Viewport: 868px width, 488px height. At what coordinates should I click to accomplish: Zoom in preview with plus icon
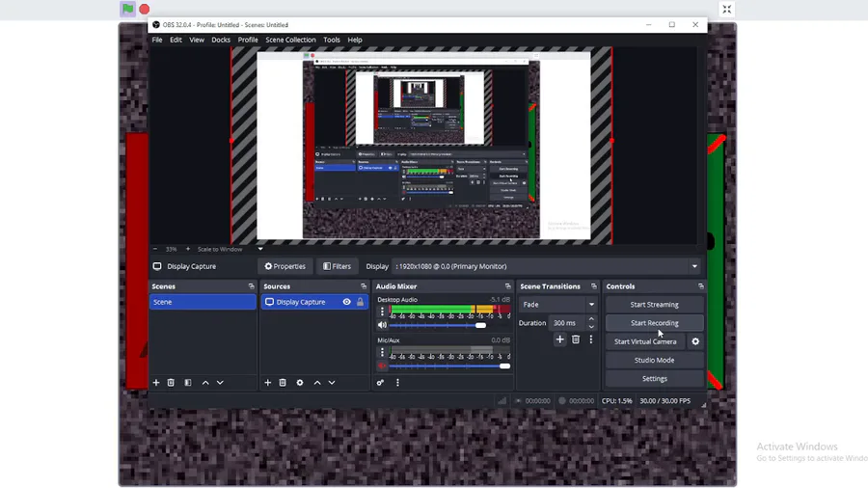(x=188, y=249)
